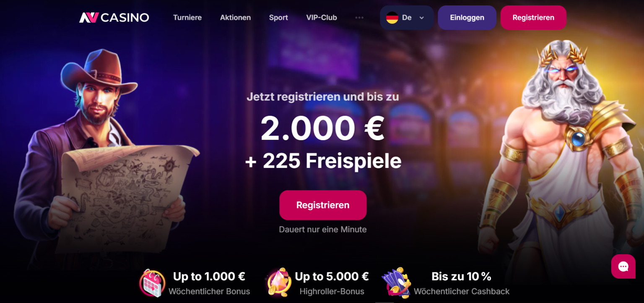
Task: Open the three-dots more menu
Action: (359, 18)
